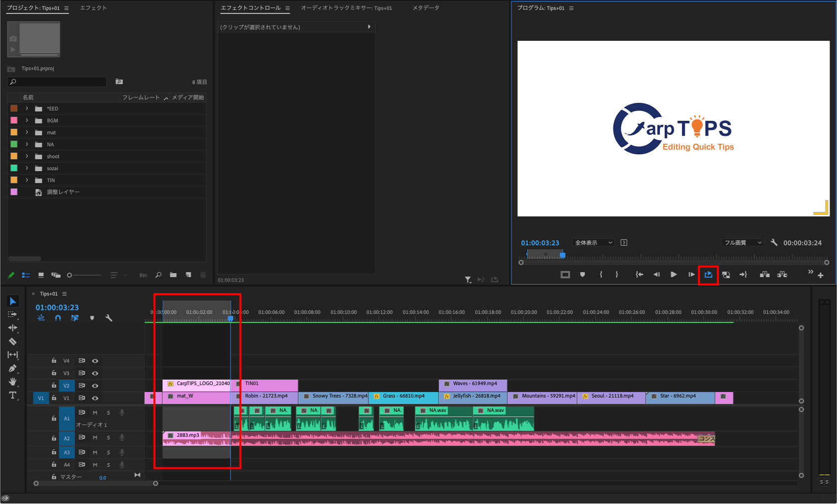Select the Hand tool
The height and width of the screenshot is (504, 837).
12,382
